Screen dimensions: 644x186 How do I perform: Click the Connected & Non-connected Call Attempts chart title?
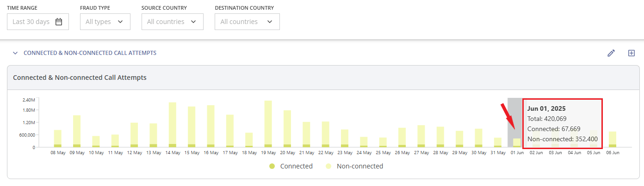(x=80, y=78)
